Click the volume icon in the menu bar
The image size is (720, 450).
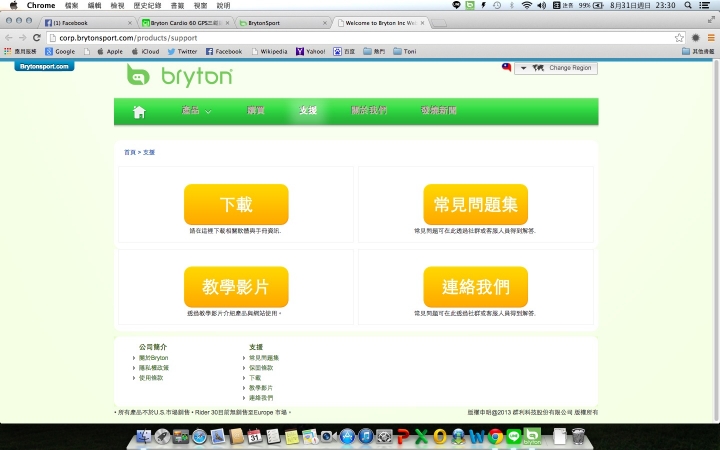542,6
